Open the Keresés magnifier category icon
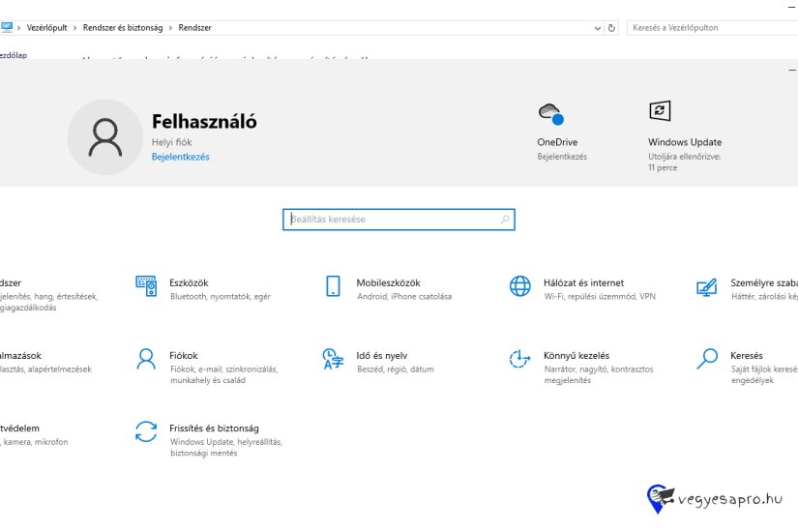Viewport: 798px width, 532px height. coord(707,359)
